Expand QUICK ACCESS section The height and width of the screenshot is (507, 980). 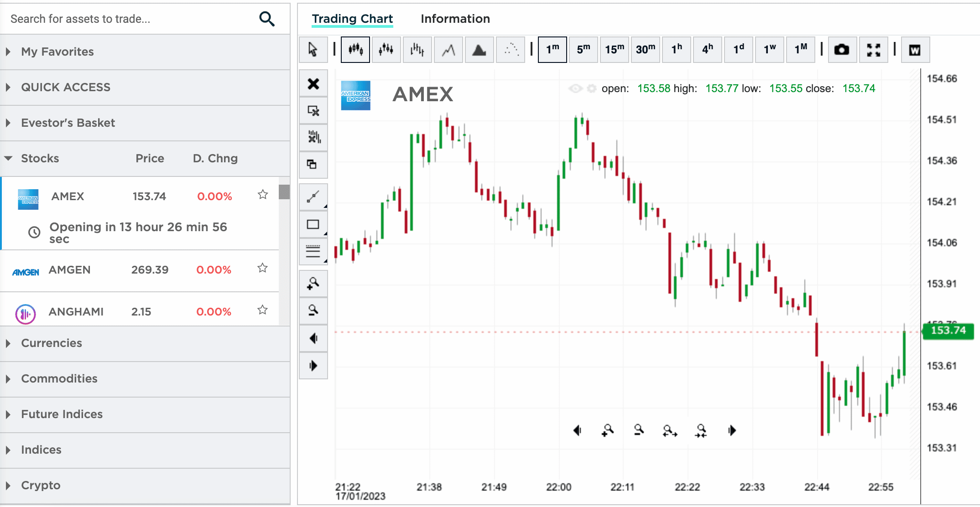point(145,87)
